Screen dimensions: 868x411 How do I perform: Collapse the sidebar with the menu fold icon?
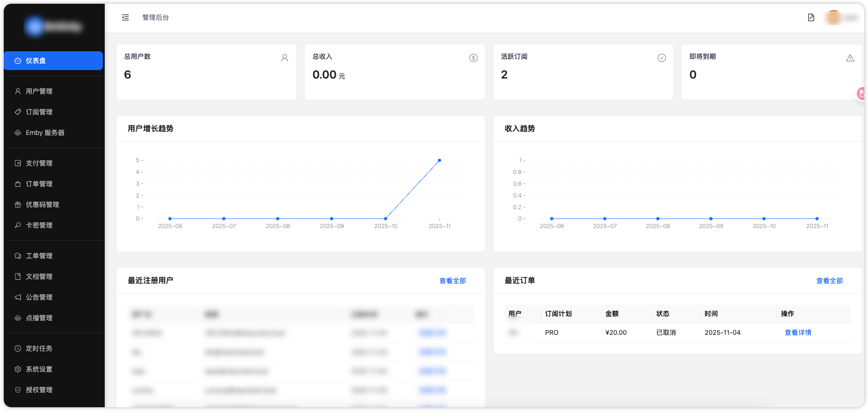click(x=125, y=17)
